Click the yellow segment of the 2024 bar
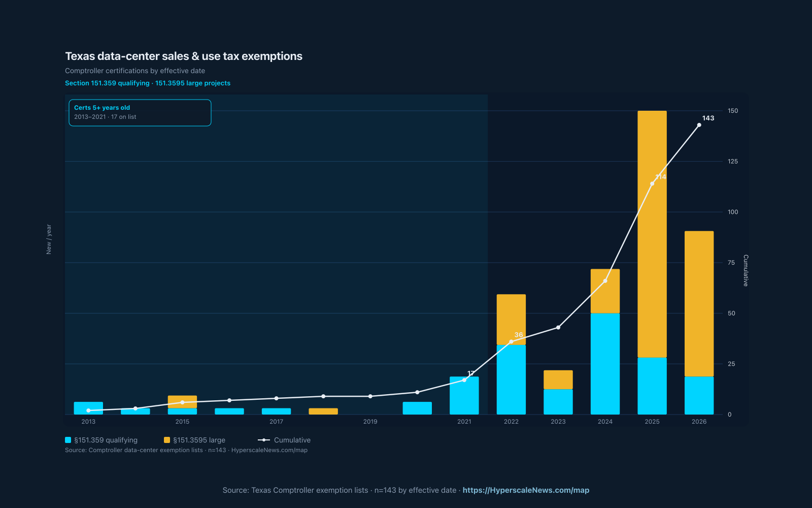The height and width of the screenshot is (508, 812). (605, 291)
